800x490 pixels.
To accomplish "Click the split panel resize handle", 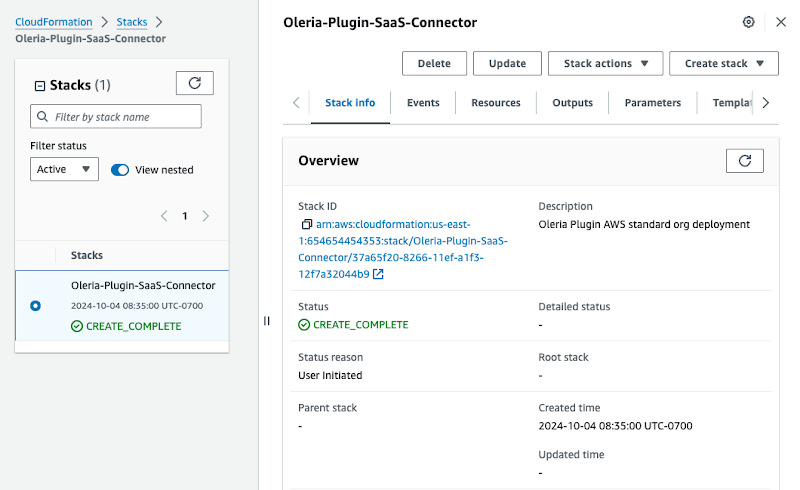I will click(266, 321).
